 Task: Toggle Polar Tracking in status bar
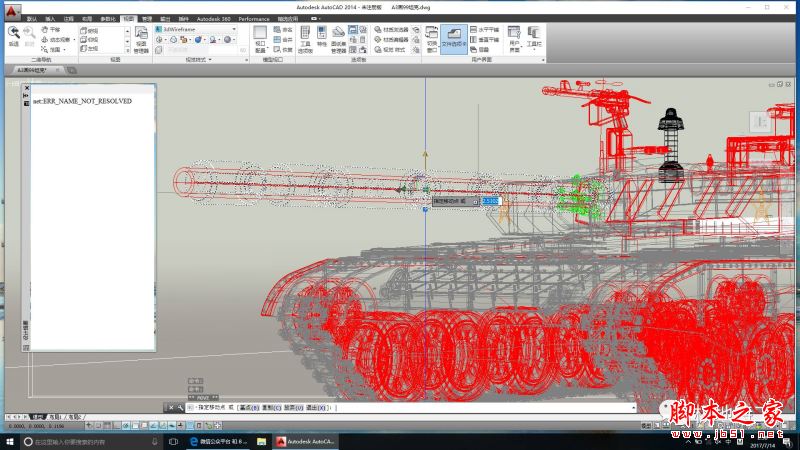click(126, 426)
